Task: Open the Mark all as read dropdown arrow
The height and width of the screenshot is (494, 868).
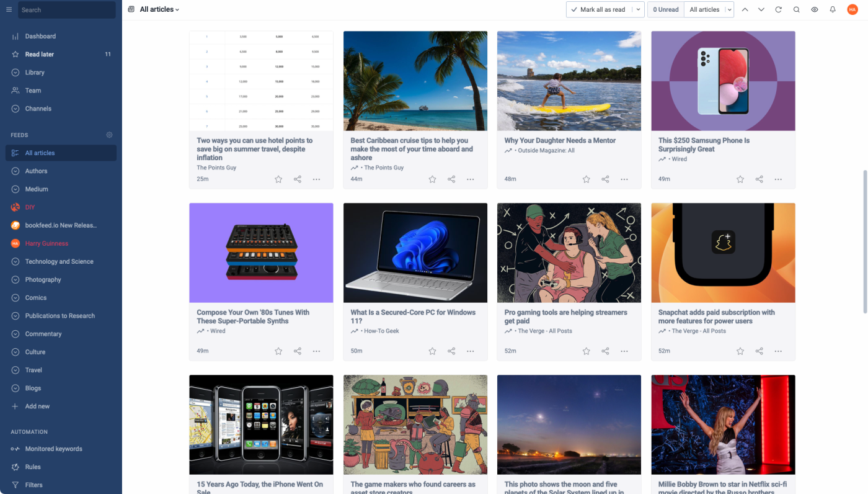Action: (x=638, y=9)
